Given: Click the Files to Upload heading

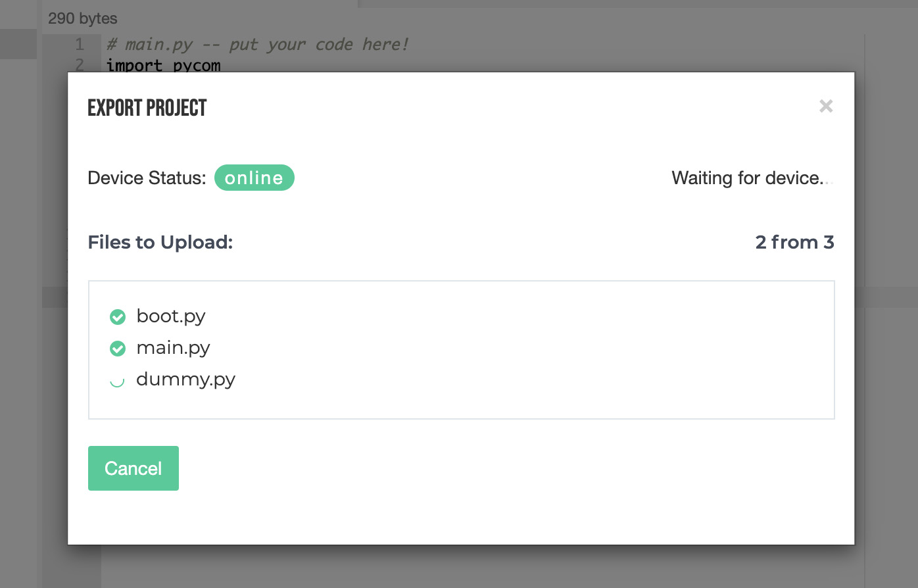Looking at the screenshot, I should pyautogui.click(x=160, y=242).
